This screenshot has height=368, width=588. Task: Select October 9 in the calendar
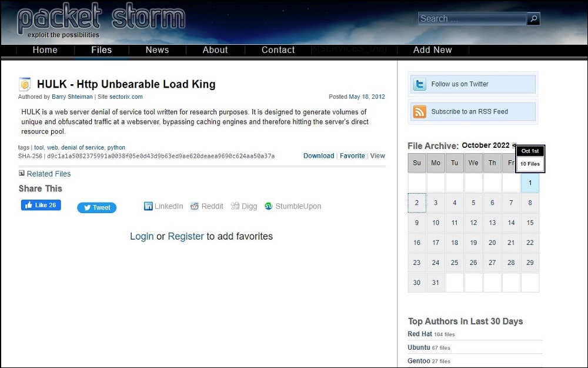click(417, 223)
